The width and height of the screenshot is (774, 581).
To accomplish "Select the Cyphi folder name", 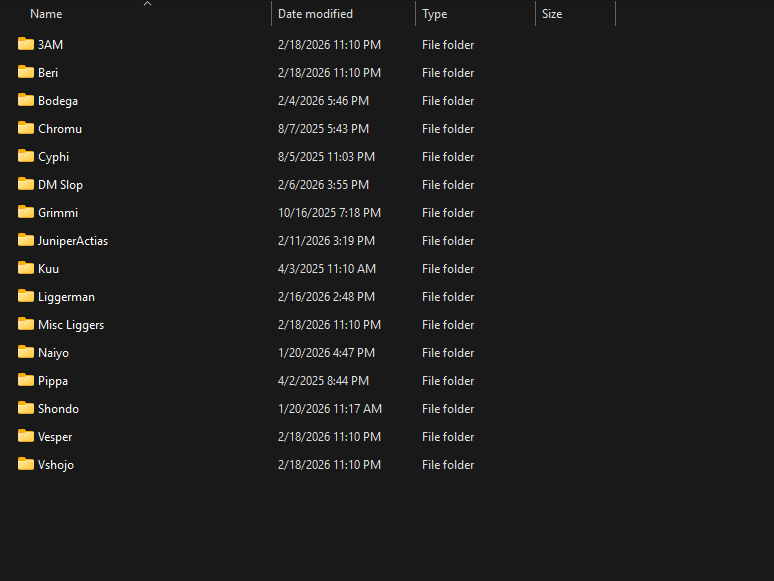I will coord(53,157).
